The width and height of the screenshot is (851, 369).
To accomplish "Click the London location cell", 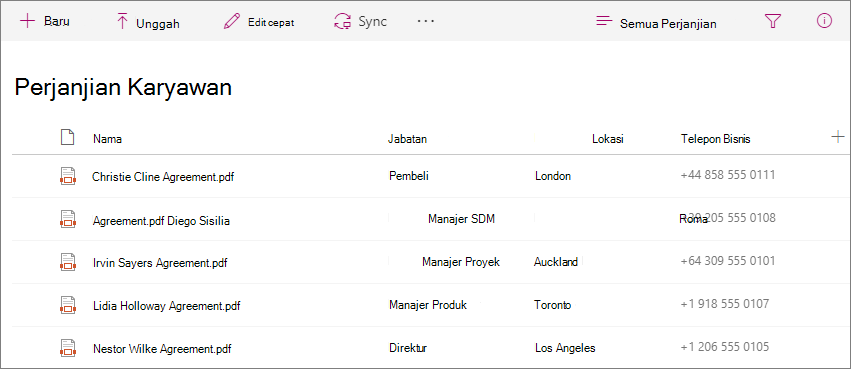I will click(552, 176).
